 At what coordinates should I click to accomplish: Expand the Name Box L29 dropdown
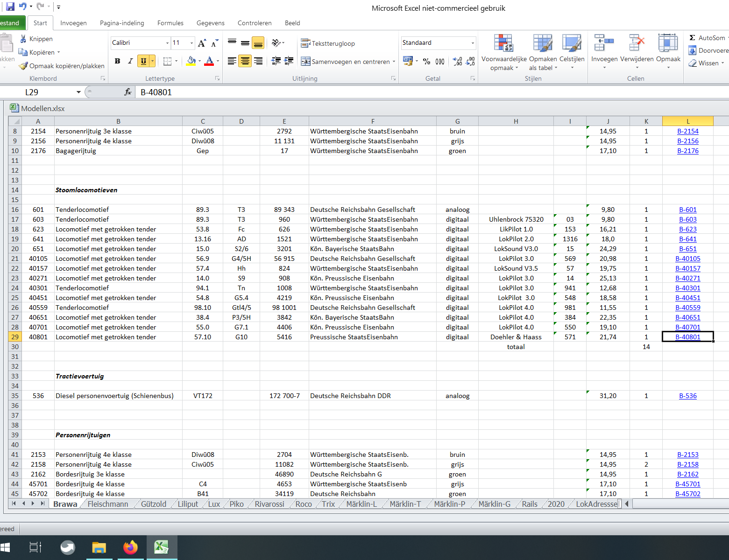[78, 92]
